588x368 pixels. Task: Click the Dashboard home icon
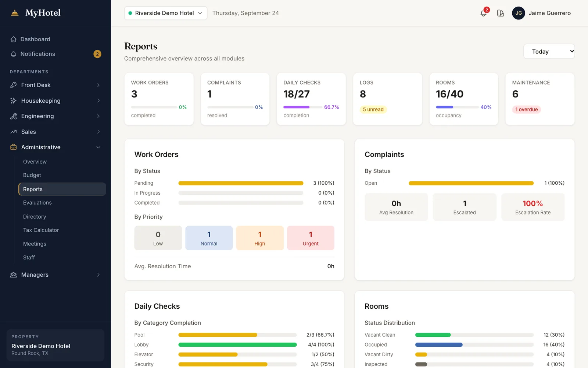pyautogui.click(x=14, y=39)
